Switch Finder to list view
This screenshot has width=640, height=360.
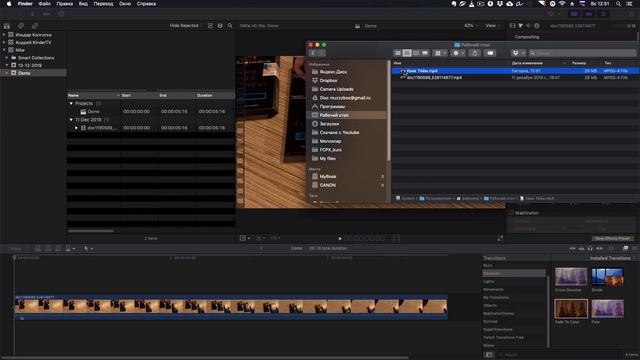[x=407, y=53]
